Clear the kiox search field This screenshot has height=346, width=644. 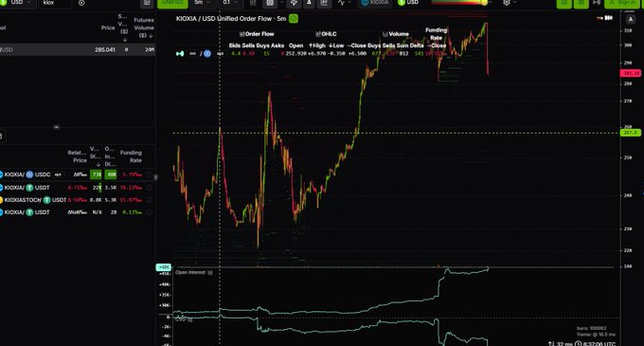[x=81, y=3]
